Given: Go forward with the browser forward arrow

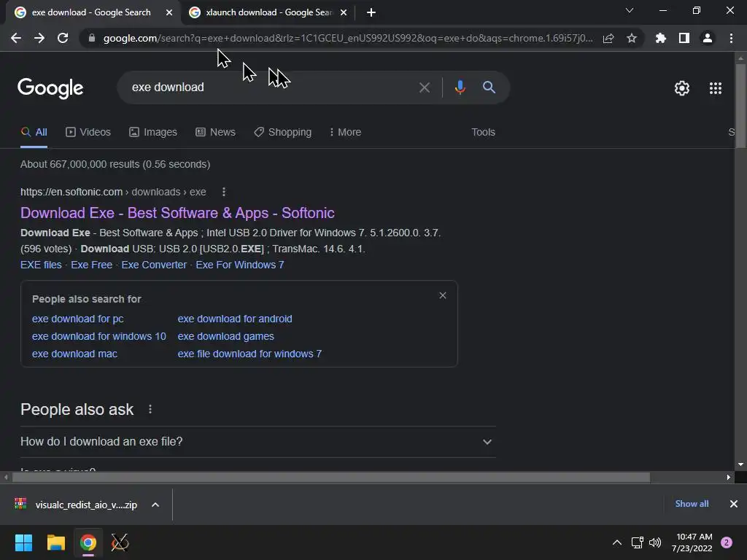Looking at the screenshot, I should (x=39, y=38).
